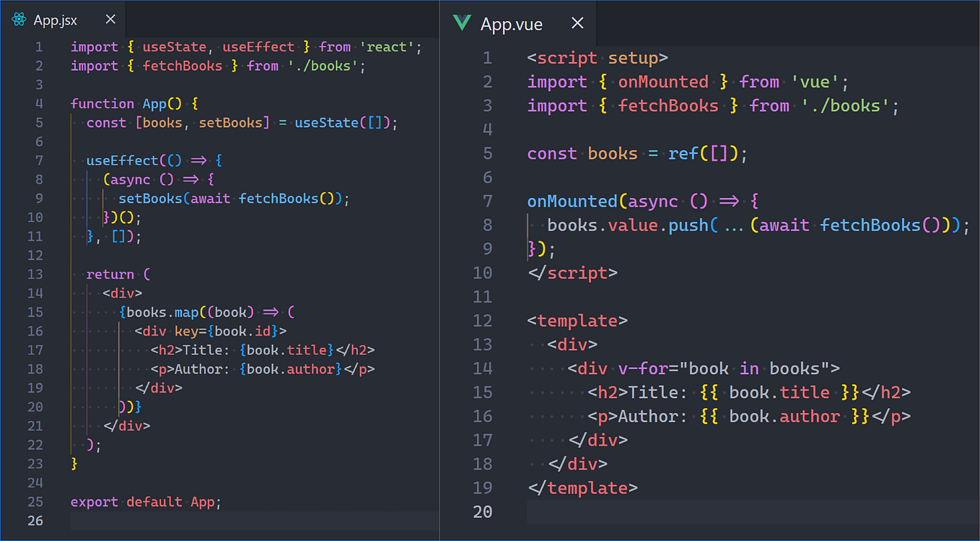
Task: Click line number 8 in App.vue
Action: (x=487, y=225)
